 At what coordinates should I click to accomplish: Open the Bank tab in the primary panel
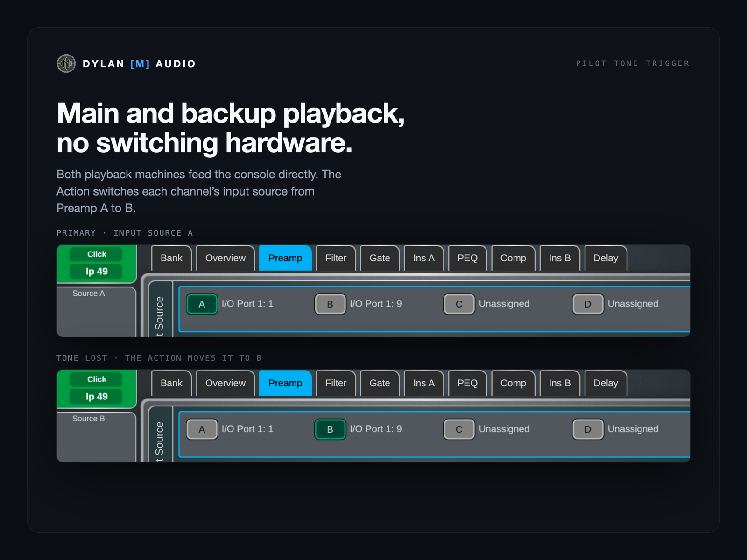171,258
